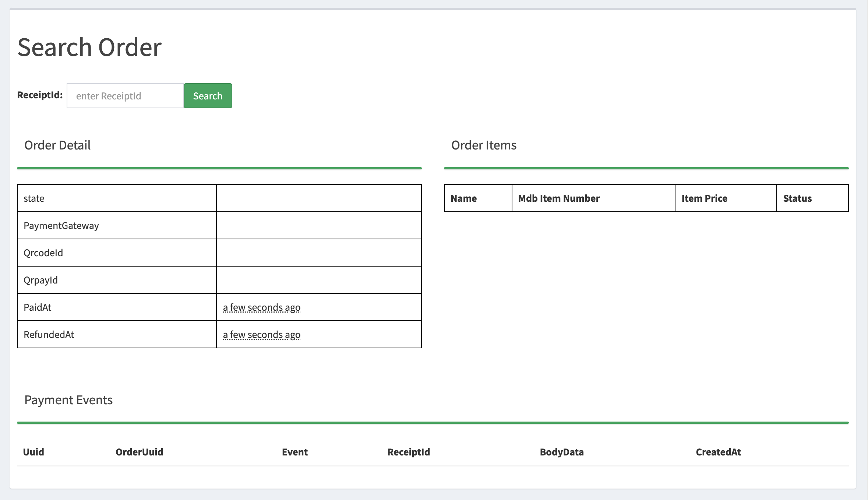This screenshot has height=500, width=868.
Task: Click the RefundedAt 'a few seconds ago' timestamp
Action: point(261,335)
